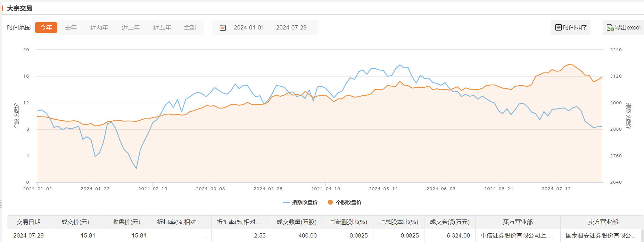
Task: Open the 中信证券 buyer branch entry
Action: pos(516,235)
